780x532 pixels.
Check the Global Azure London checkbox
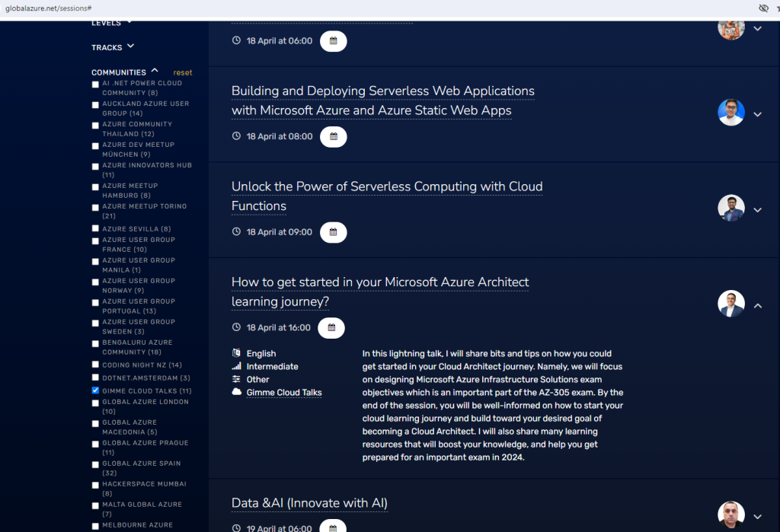pyautogui.click(x=95, y=403)
